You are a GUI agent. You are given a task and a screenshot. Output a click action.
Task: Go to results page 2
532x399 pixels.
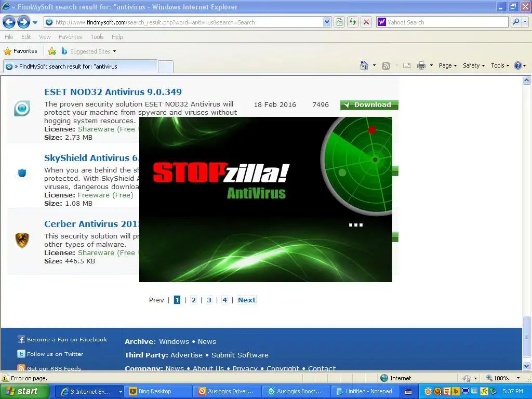click(x=193, y=300)
